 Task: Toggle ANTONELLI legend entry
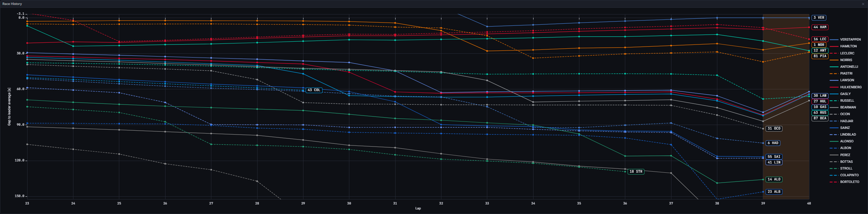tap(844, 67)
